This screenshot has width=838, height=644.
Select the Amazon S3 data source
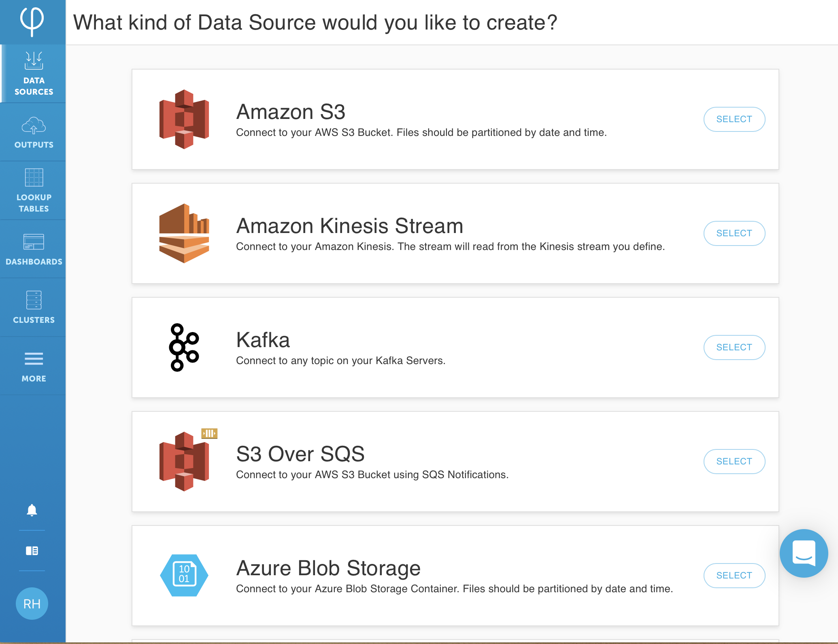[734, 119]
